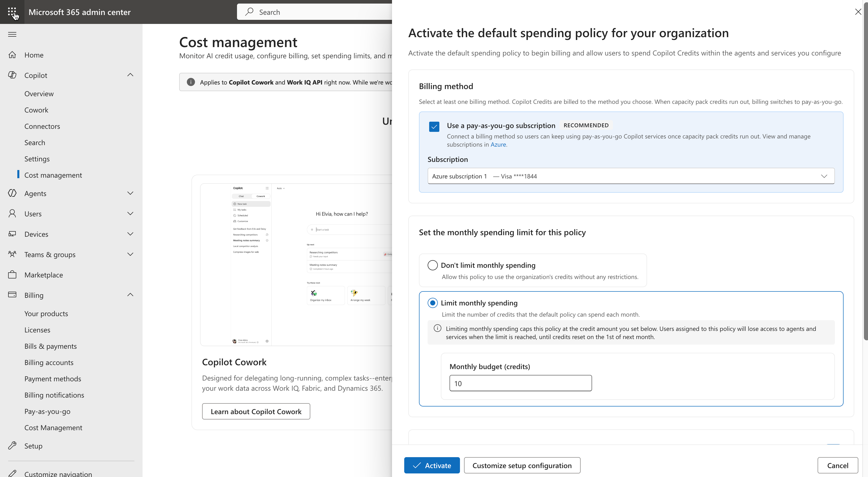Click the Setup wrench icon

coord(12,446)
